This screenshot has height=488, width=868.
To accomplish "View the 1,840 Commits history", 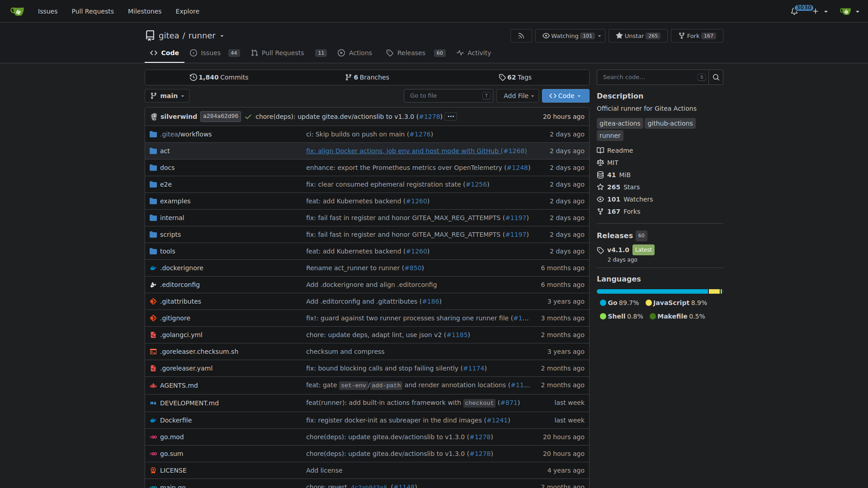I will point(219,77).
